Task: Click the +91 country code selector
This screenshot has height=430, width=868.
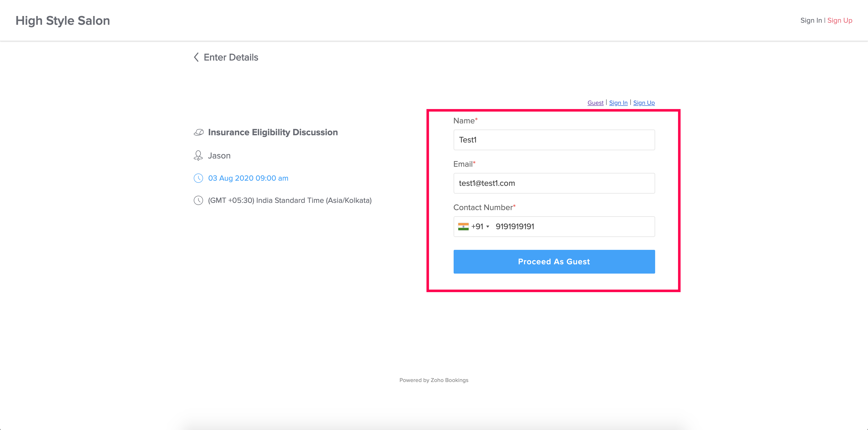Action: click(x=477, y=227)
